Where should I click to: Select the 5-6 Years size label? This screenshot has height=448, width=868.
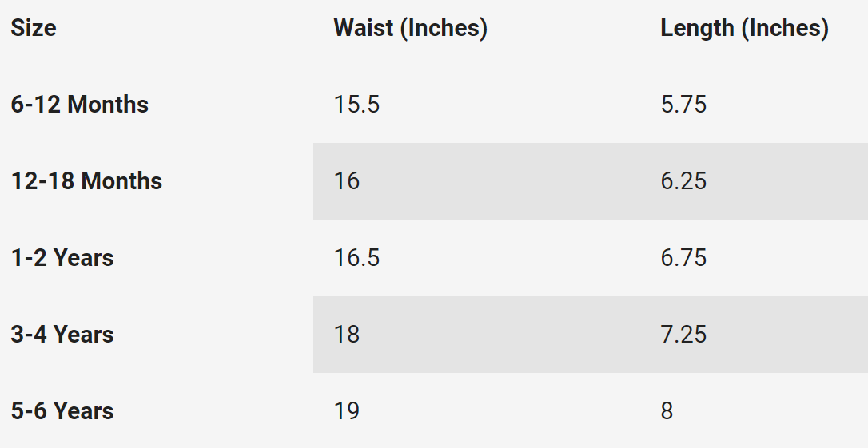pyautogui.click(x=62, y=411)
